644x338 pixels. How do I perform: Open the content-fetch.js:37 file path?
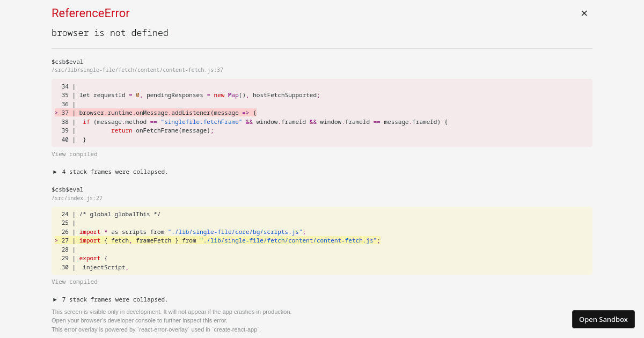point(137,70)
